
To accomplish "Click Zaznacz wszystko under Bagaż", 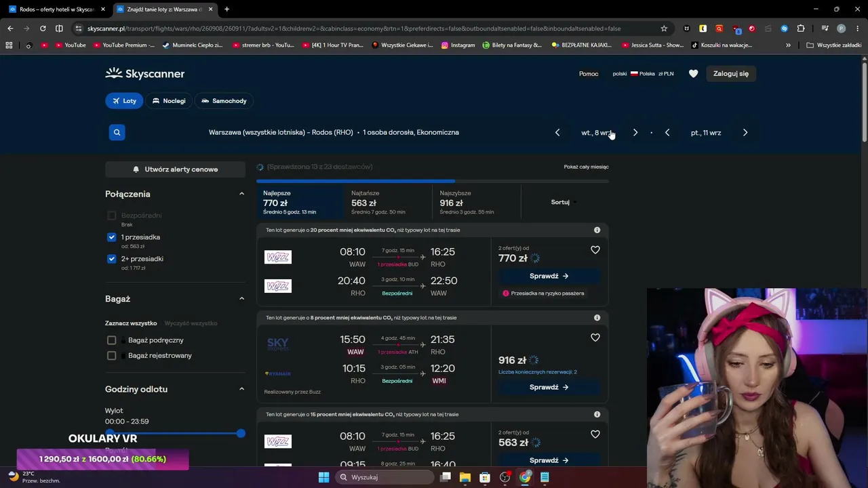I will coord(131,323).
